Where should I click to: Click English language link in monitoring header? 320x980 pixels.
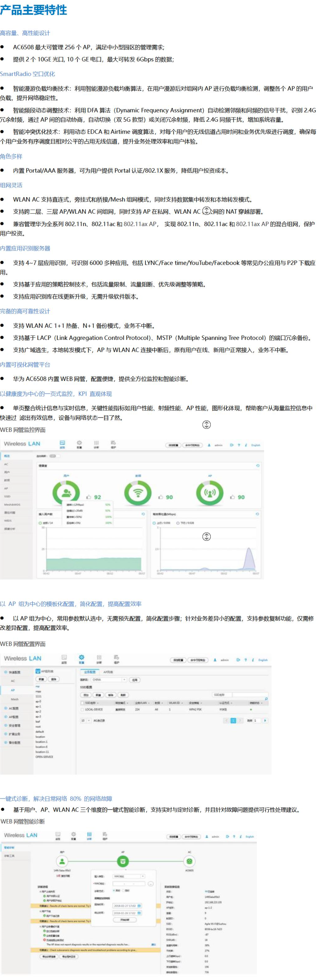256,445
